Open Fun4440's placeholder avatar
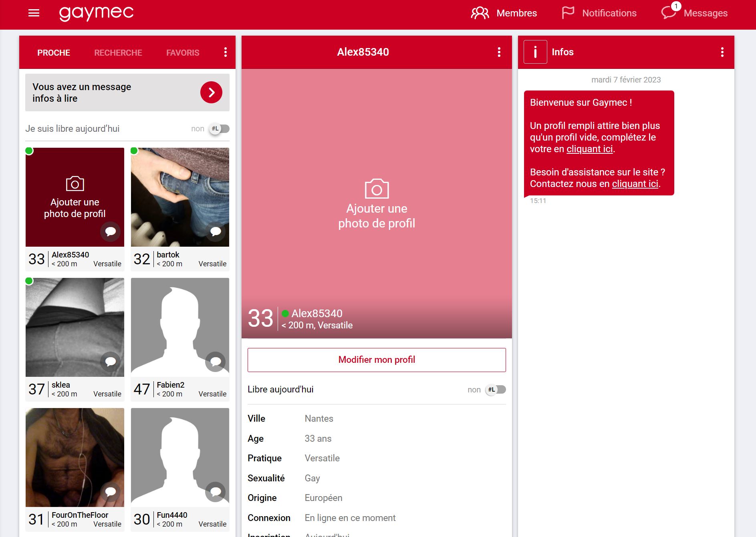The width and height of the screenshot is (756, 537). 180,457
